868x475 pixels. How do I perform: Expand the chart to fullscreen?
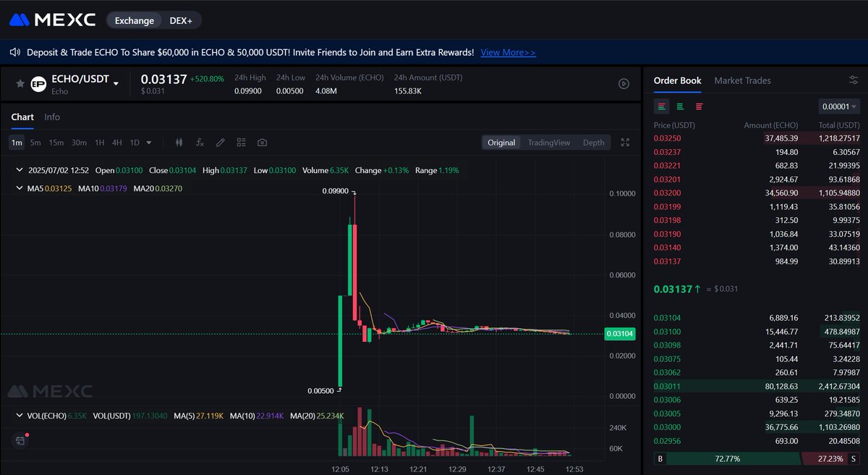pos(626,143)
